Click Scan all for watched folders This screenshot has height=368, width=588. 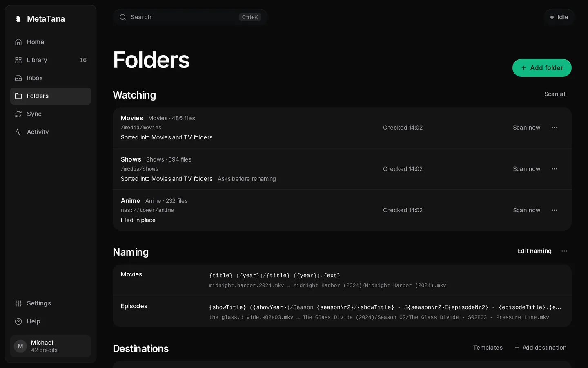(555, 94)
